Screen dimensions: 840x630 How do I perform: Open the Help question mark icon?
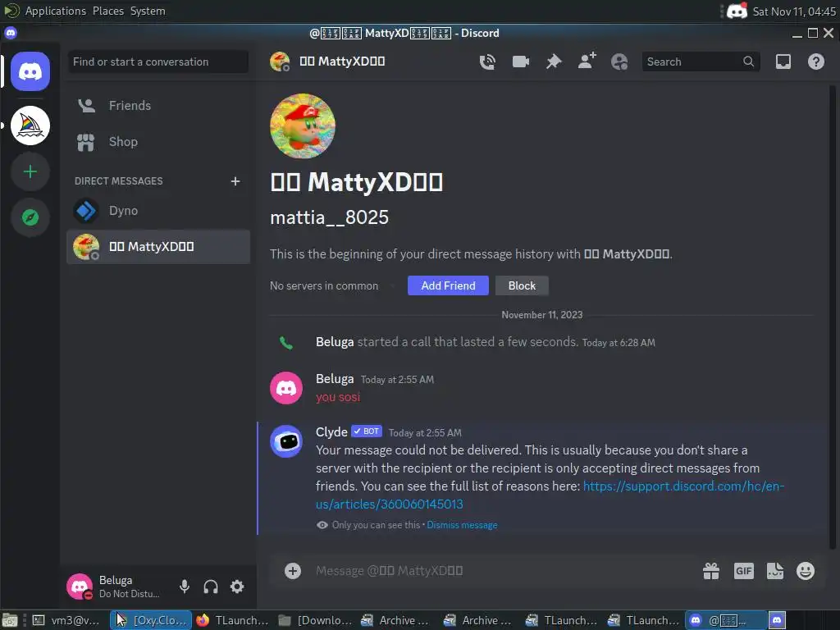tap(816, 62)
